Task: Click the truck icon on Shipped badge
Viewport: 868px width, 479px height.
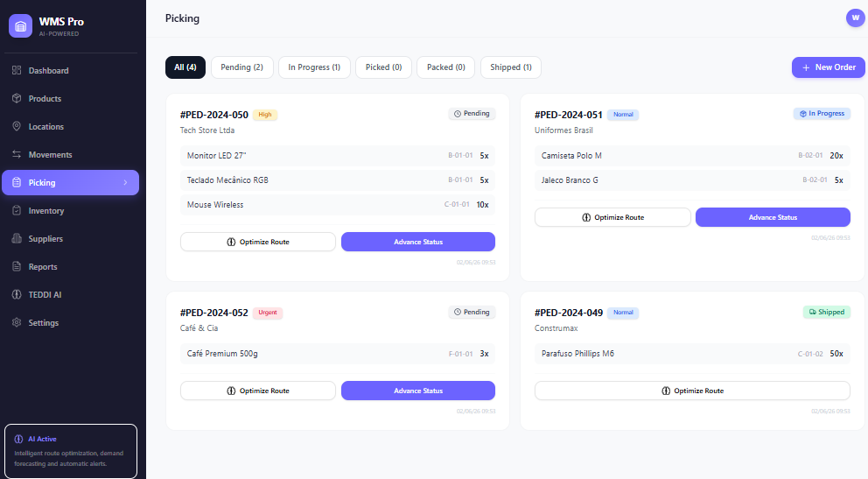Action: (x=813, y=312)
